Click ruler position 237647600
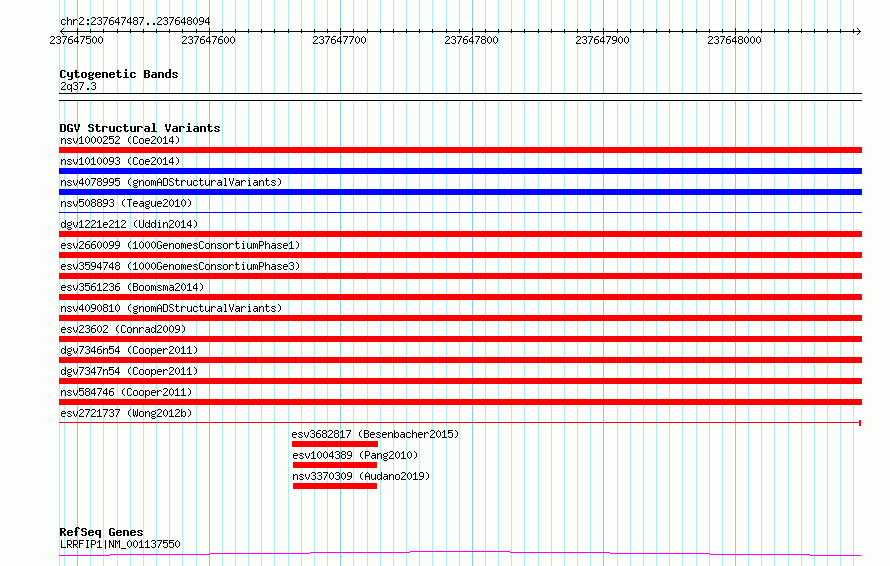The height and width of the screenshot is (566, 890). pyautogui.click(x=208, y=40)
